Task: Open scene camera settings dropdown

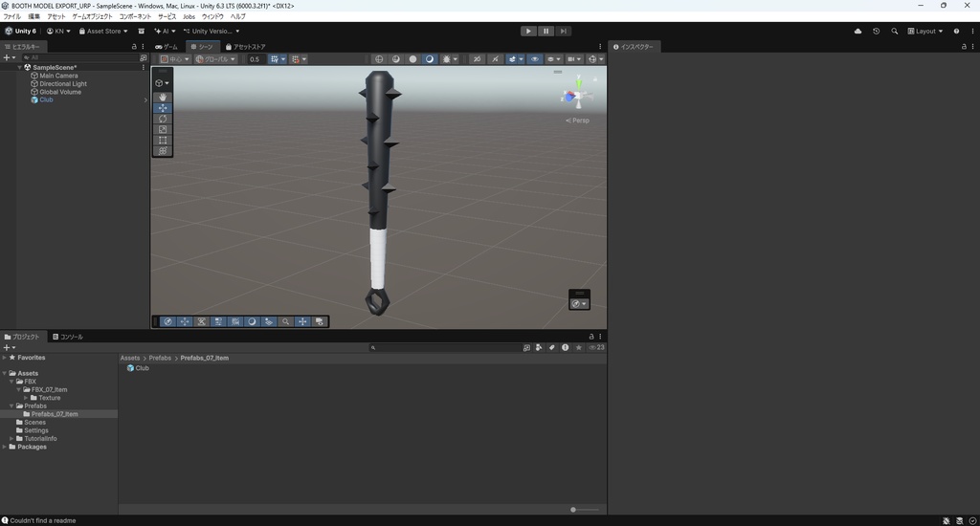Action: pyautogui.click(x=573, y=59)
